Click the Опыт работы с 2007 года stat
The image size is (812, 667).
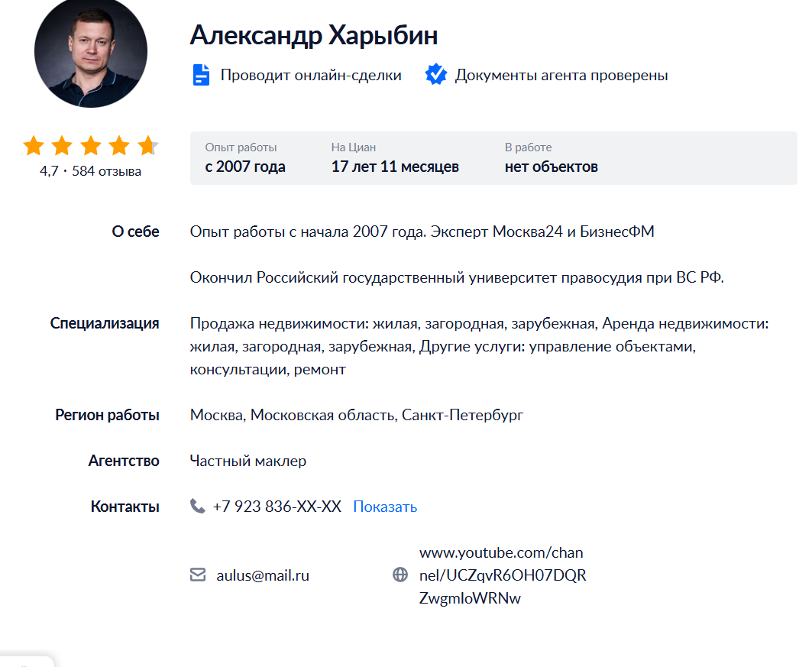click(x=245, y=158)
